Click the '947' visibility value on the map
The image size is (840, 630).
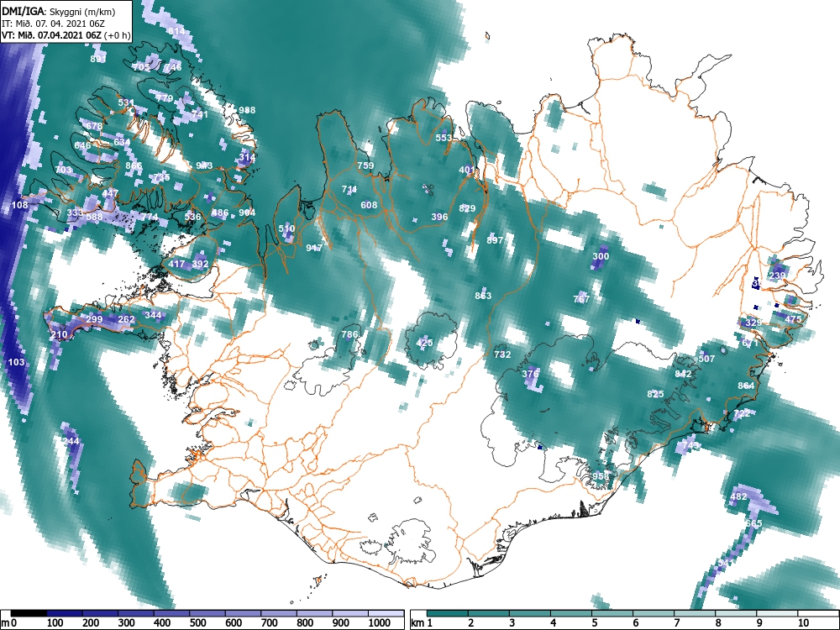314,248
